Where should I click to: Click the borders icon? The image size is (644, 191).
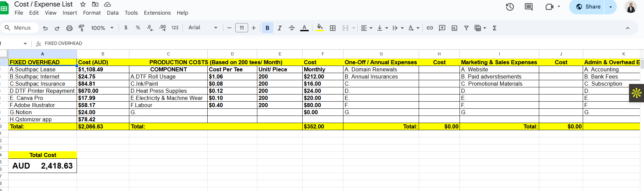click(x=333, y=28)
